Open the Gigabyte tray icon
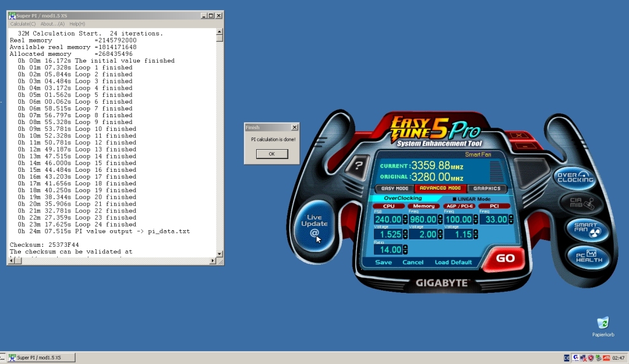The image size is (629, 364). pos(576,358)
